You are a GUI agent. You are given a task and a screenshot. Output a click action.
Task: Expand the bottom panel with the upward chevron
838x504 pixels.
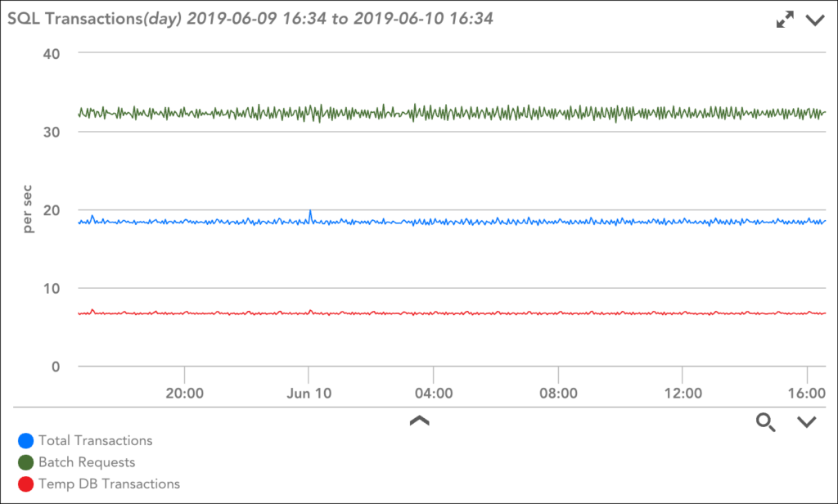(420, 420)
